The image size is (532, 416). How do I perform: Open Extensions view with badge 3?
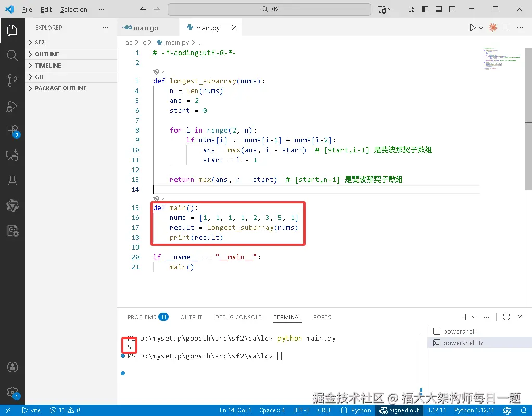(13, 131)
